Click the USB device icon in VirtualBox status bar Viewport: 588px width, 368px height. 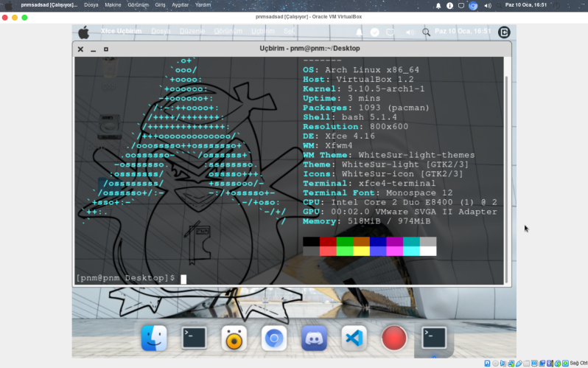pyautogui.click(x=519, y=363)
